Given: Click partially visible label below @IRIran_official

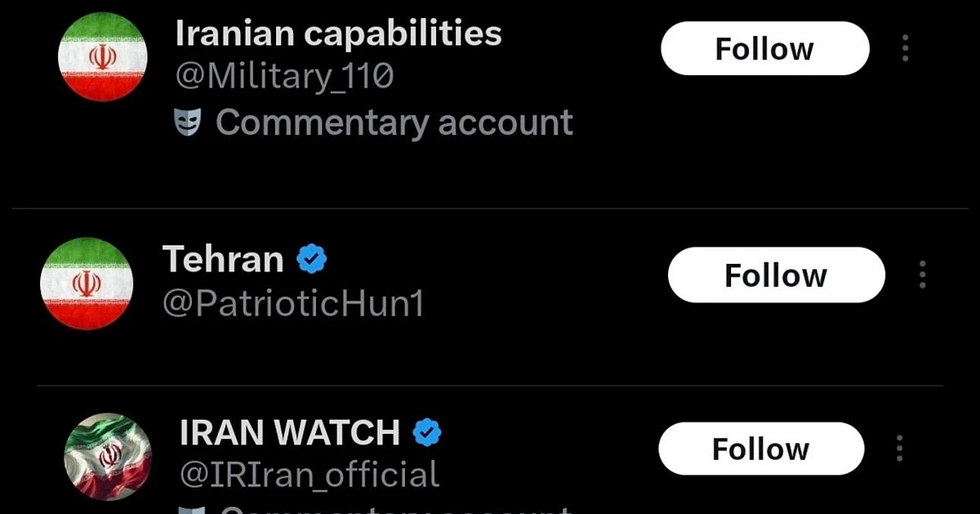Looking at the screenshot, I should click(376, 508).
